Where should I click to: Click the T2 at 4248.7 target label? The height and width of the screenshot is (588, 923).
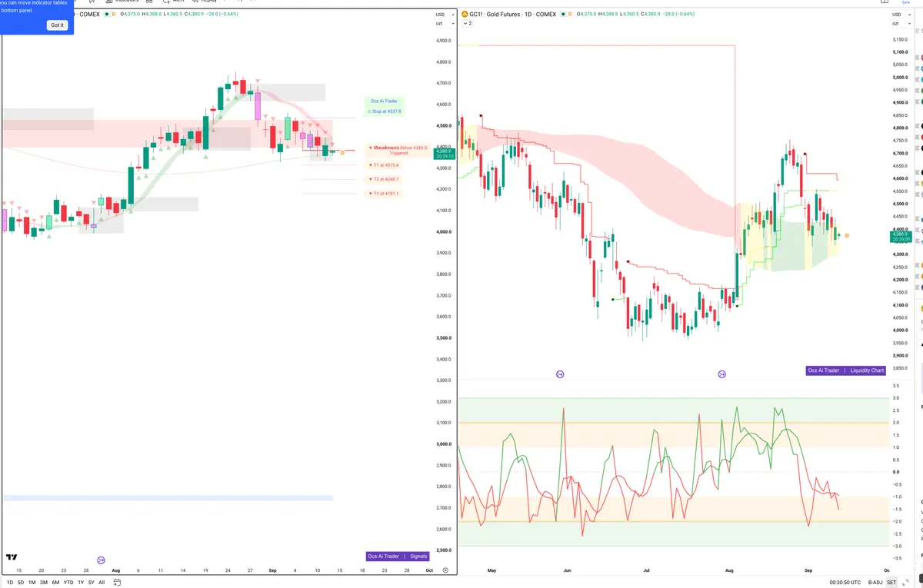coord(384,179)
